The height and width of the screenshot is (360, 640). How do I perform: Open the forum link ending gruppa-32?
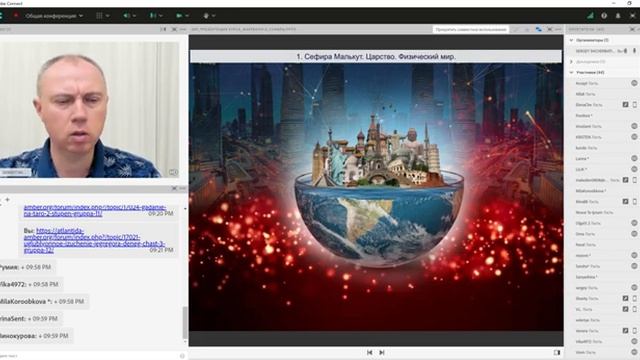click(94, 240)
